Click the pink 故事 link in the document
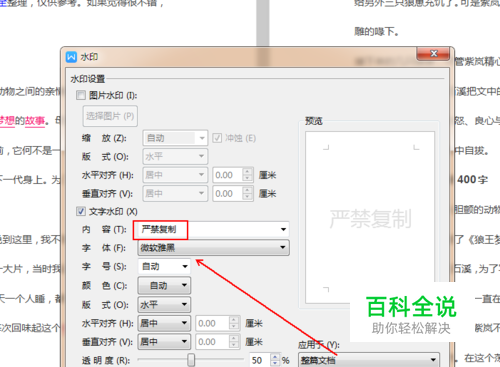Screen dimensions: 500x367 [x=35, y=120]
